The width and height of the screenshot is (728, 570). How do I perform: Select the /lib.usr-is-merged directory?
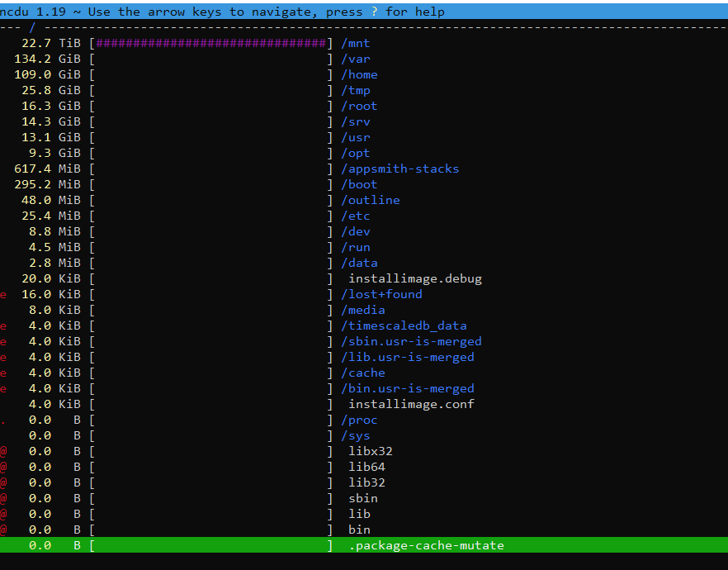(x=364, y=357)
